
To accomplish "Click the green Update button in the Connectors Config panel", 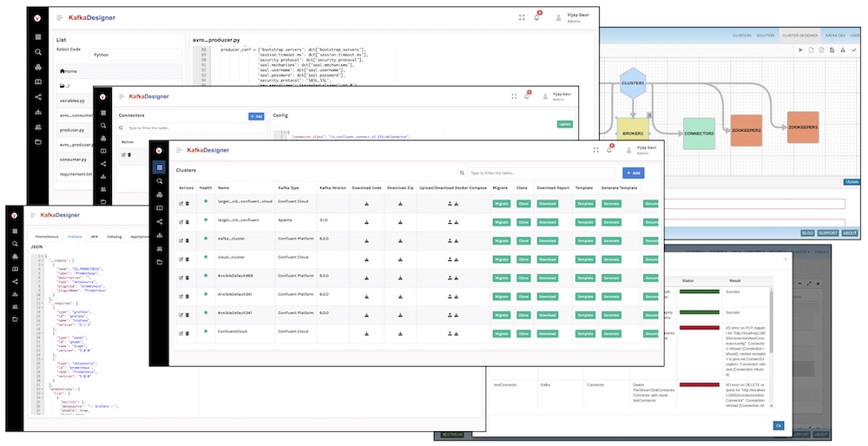I will pos(565,124).
